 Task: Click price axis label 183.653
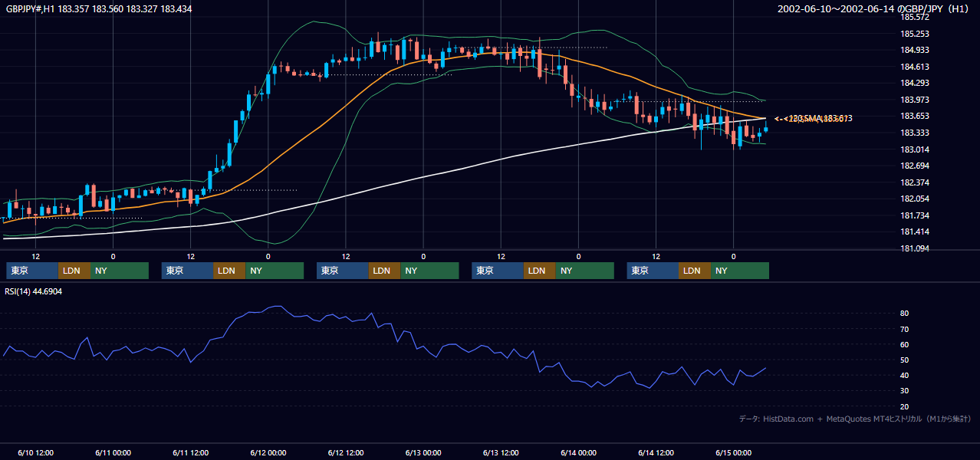(914, 117)
